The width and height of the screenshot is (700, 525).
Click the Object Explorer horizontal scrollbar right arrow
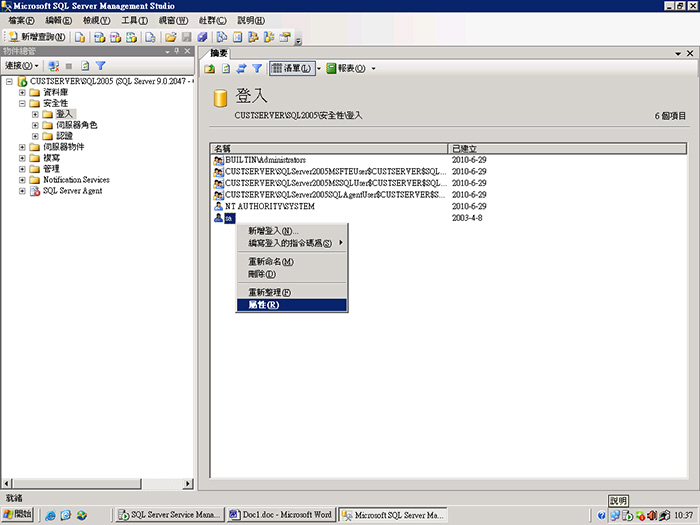pos(188,483)
